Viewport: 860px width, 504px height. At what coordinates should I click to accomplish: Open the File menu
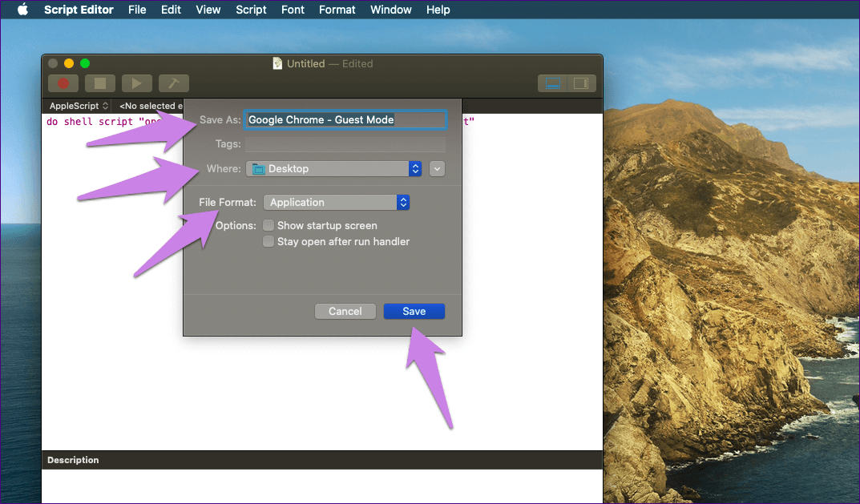(x=137, y=10)
